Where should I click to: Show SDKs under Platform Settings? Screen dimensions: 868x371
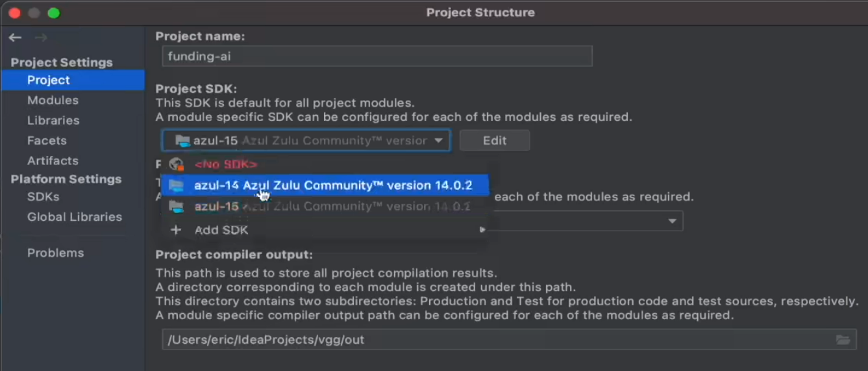pyautogui.click(x=43, y=196)
